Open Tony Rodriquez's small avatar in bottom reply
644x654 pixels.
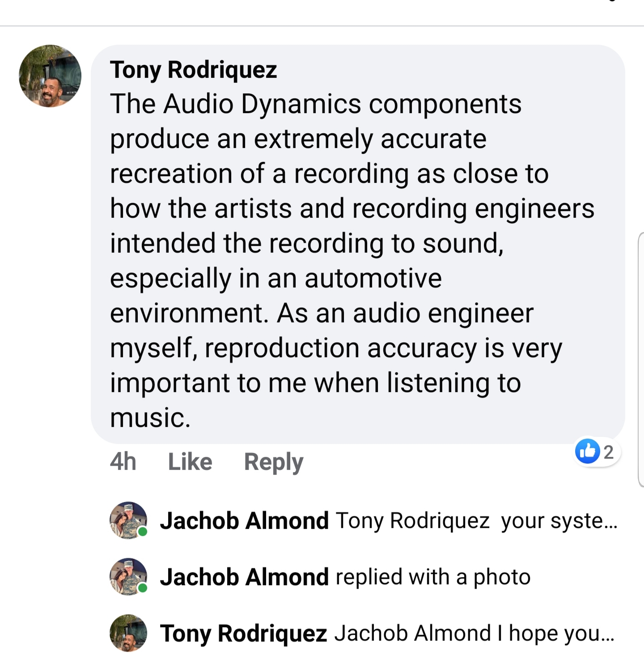coord(128,633)
